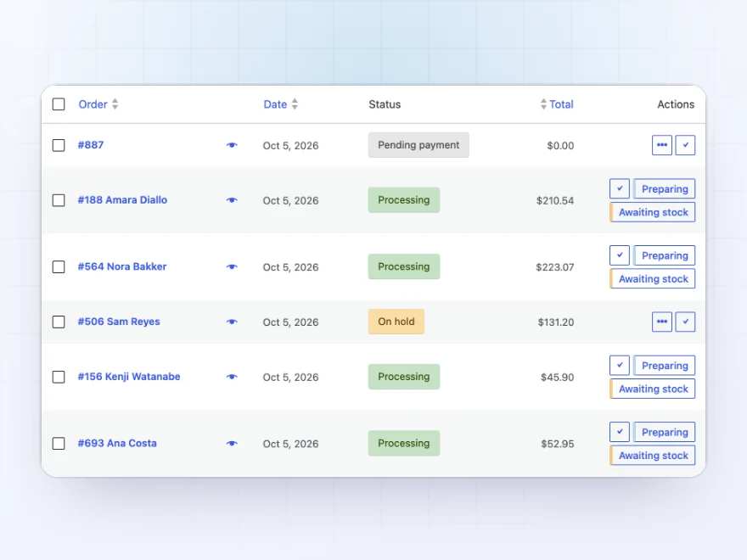Viewport: 747px width, 560px height.
Task: Select the checkbox for #156 Kenji Watanabe
Action: click(59, 377)
